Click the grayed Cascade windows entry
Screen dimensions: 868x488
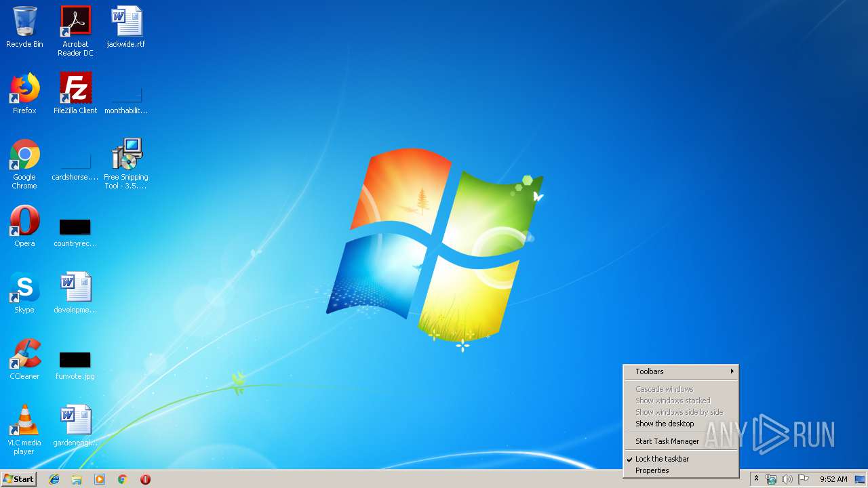pos(681,389)
